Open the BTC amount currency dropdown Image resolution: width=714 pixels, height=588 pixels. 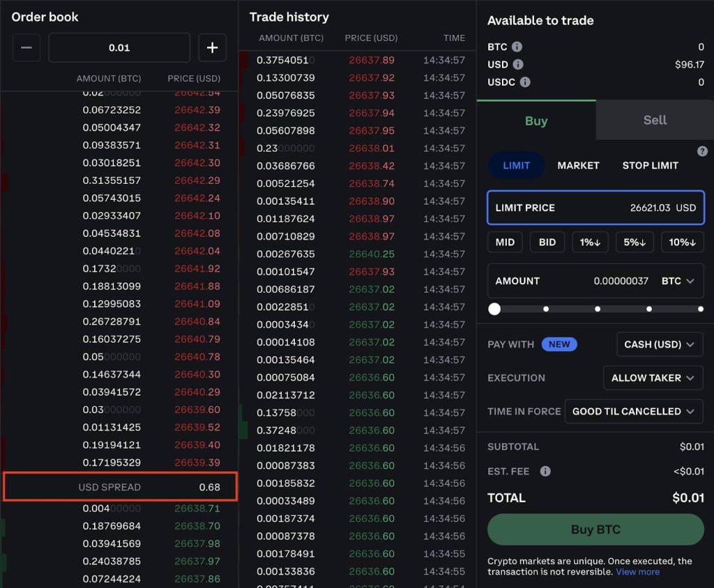pos(678,281)
